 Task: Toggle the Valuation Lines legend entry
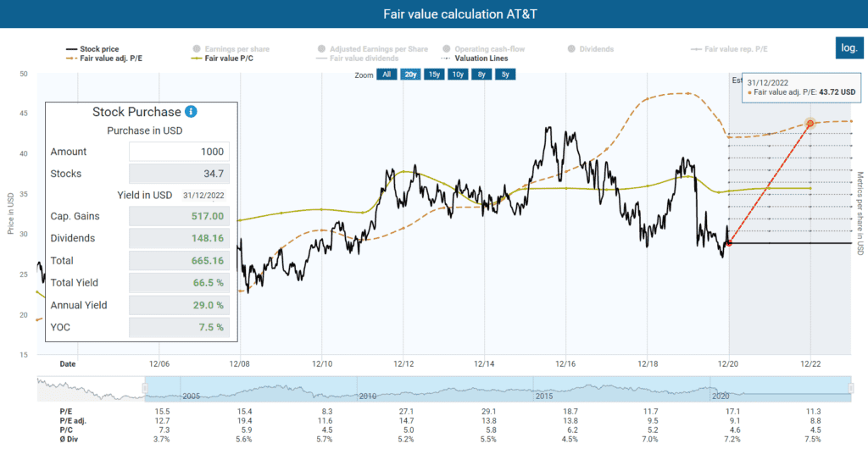475,58
